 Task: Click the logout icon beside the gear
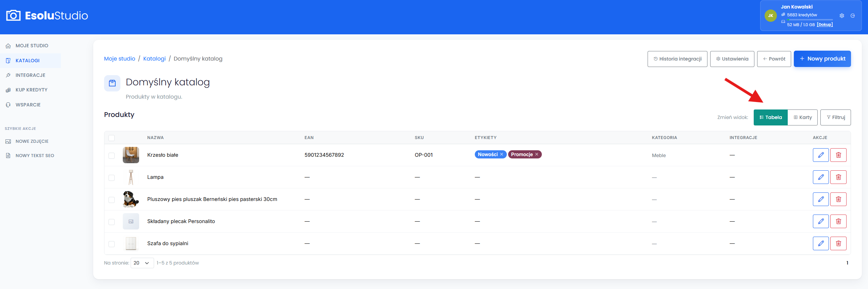tap(853, 16)
